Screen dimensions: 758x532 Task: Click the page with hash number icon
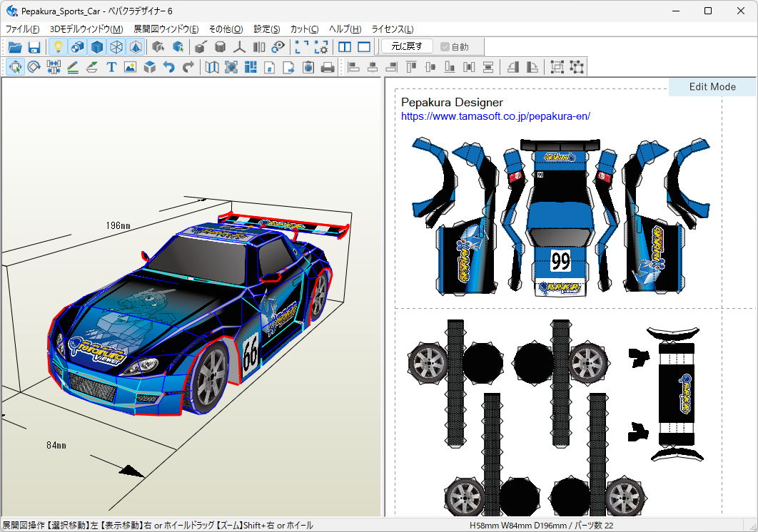tap(270, 67)
